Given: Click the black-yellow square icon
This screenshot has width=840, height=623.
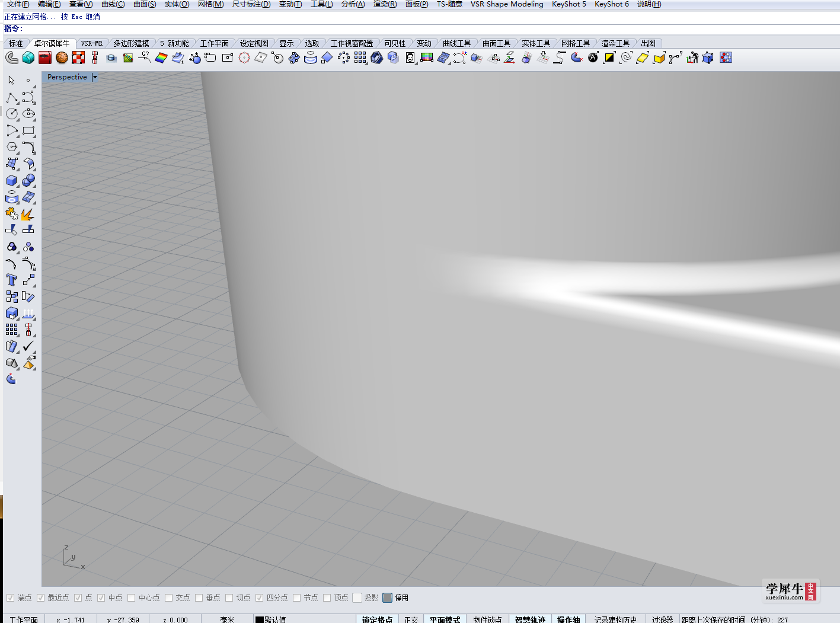Looking at the screenshot, I should [x=609, y=57].
